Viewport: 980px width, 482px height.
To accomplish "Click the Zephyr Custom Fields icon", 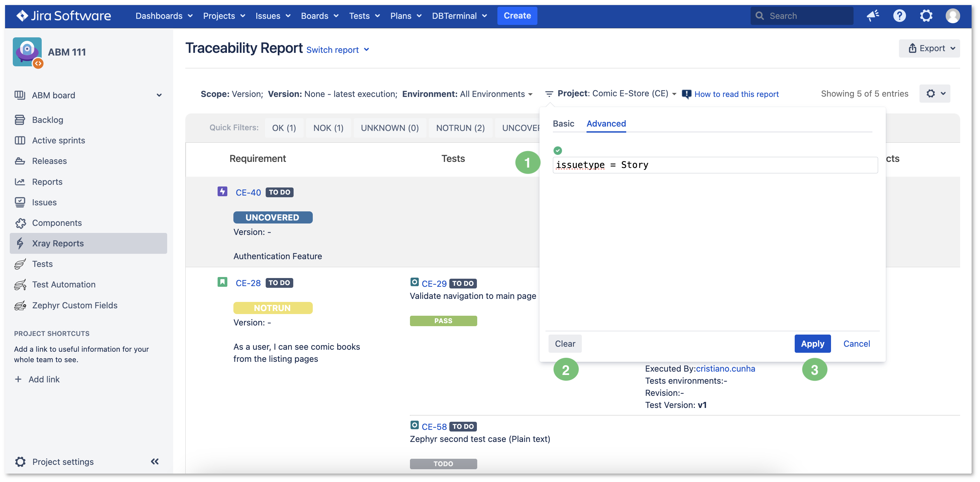I will 20,305.
